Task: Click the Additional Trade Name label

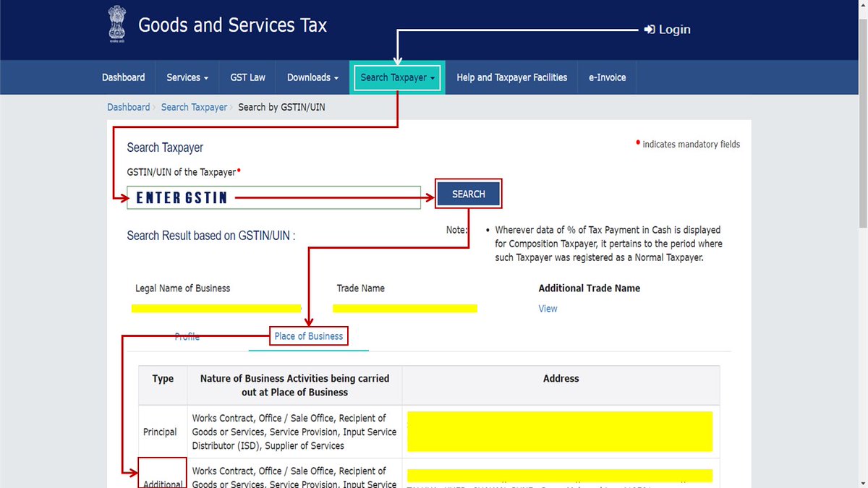Action: tap(590, 288)
